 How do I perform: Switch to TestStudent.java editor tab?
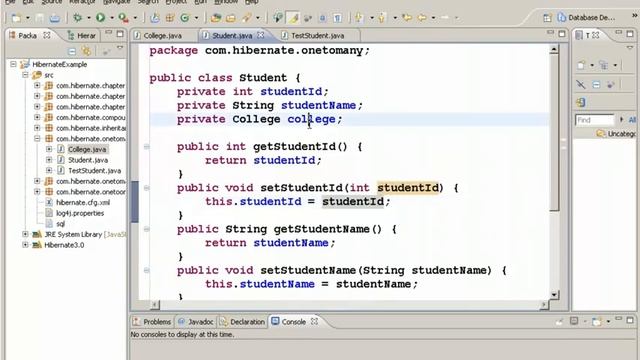pyautogui.click(x=317, y=36)
